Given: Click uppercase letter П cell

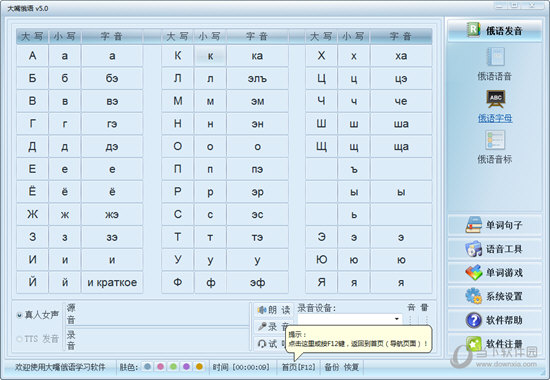Looking at the screenshot, I should point(177,169).
